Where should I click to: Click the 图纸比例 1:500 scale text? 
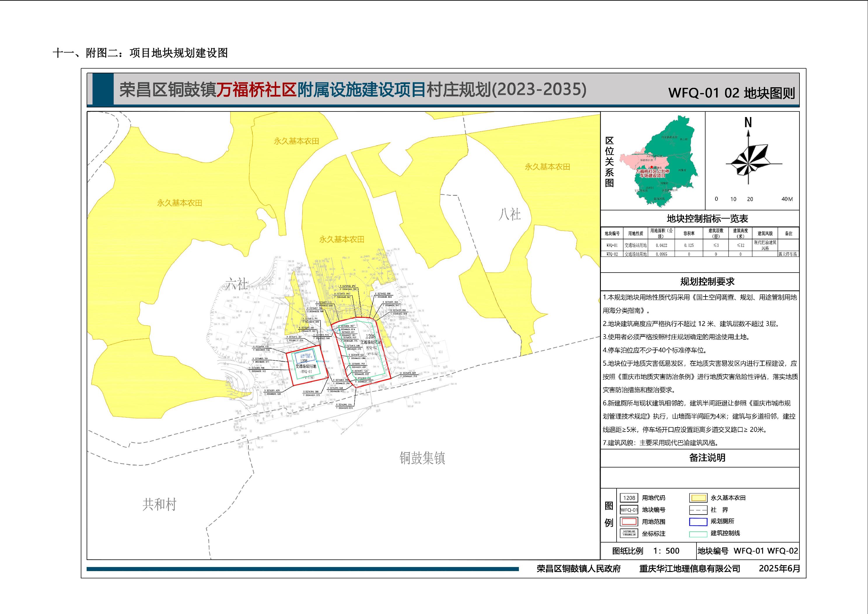pos(646,551)
